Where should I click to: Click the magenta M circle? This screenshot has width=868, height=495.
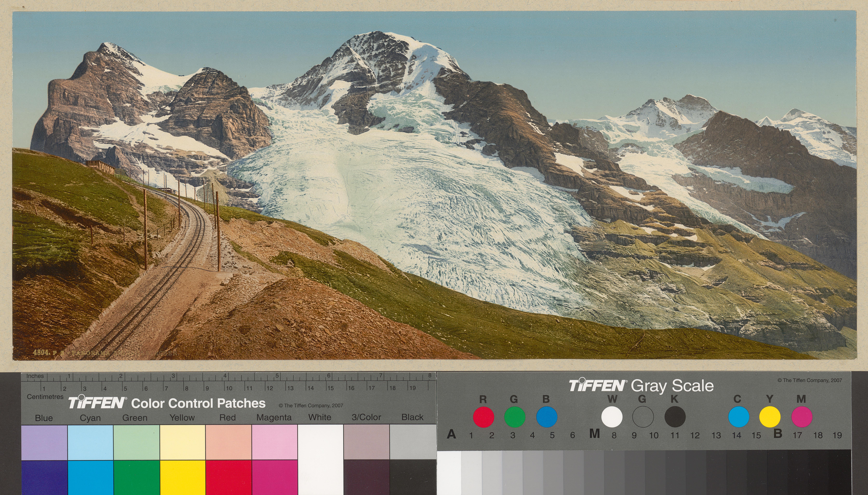click(x=802, y=417)
